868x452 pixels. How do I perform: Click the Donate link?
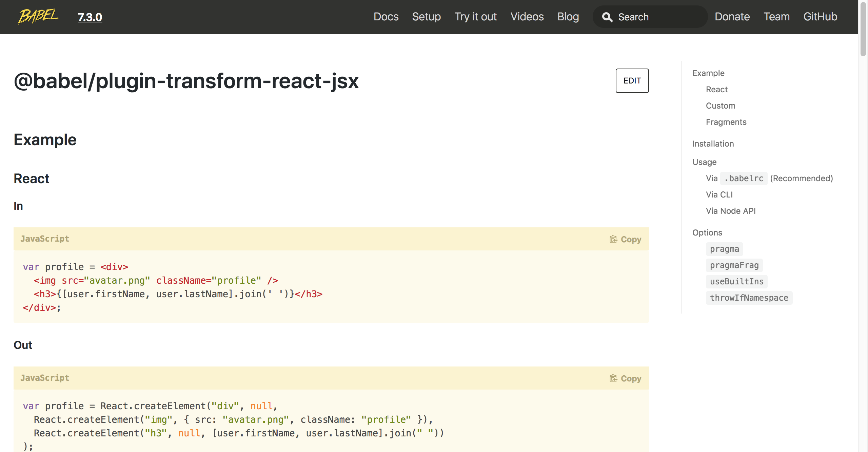point(732,17)
